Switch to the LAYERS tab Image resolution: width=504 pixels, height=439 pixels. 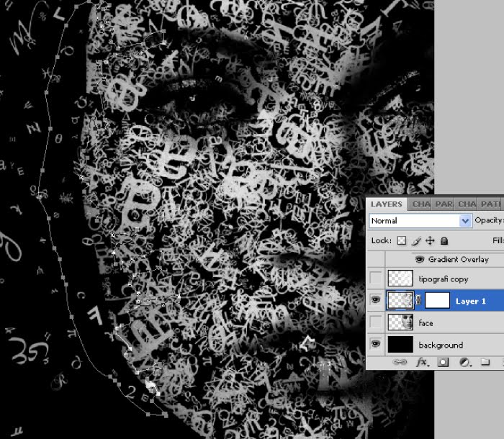tap(387, 204)
